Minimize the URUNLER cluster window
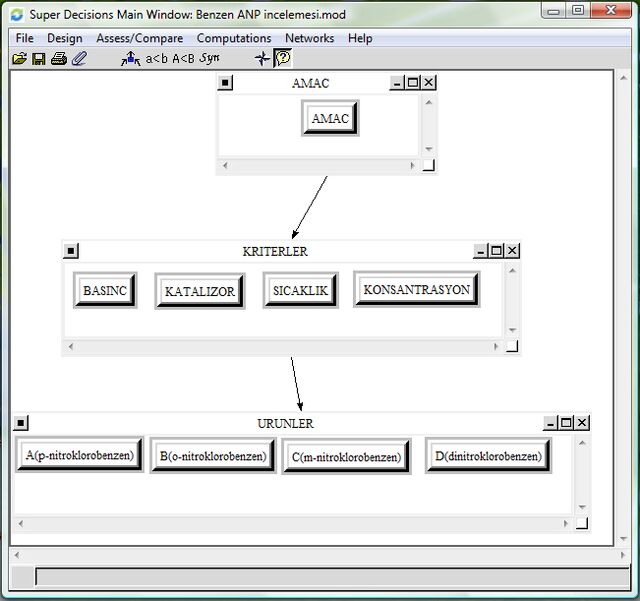The height and width of the screenshot is (601, 640). [x=550, y=423]
